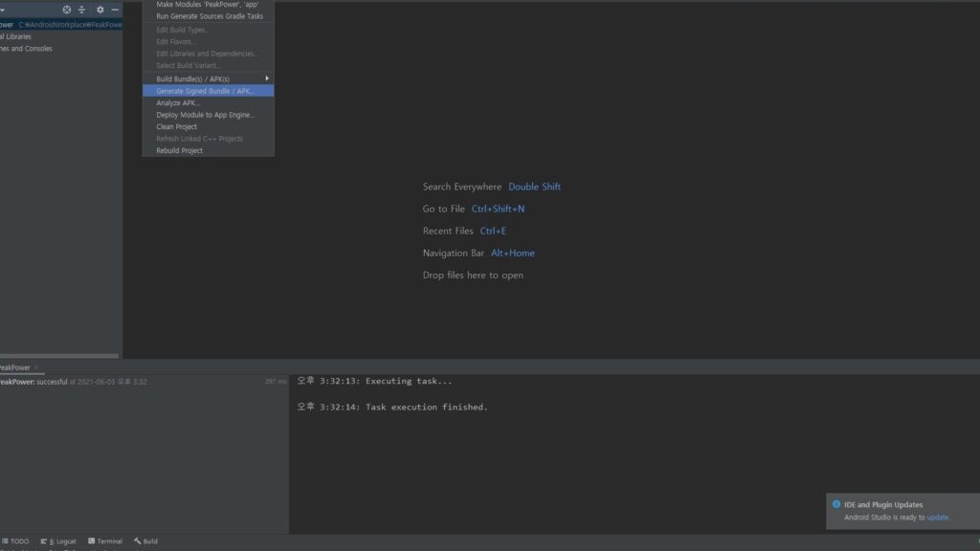Select Clean Project menu entry
The width and height of the screenshot is (980, 551).
tap(177, 126)
